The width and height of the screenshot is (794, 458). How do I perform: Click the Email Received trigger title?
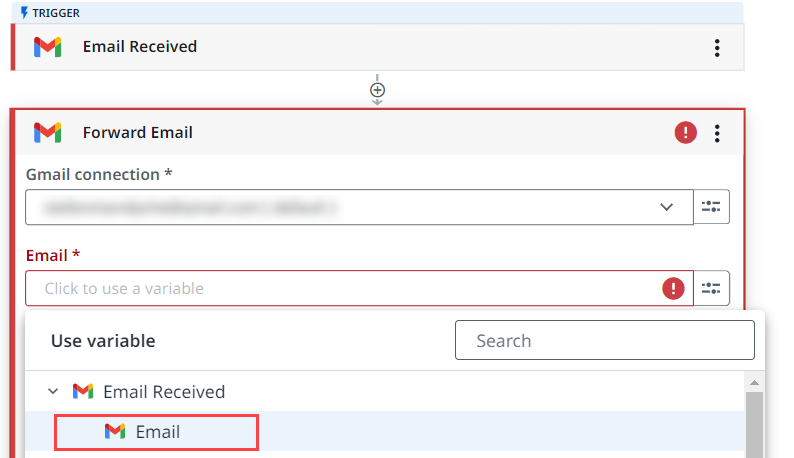[x=140, y=47]
